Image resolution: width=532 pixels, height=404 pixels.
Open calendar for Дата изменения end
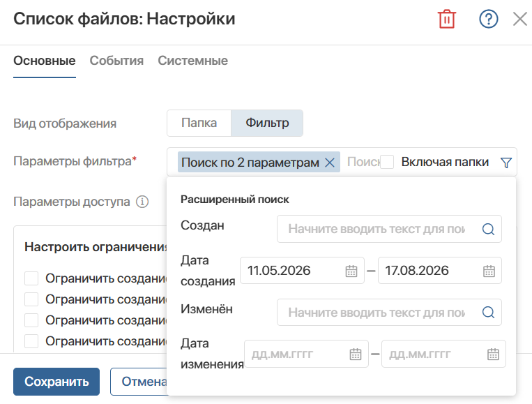pyautogui.click(x=494, y=354)
